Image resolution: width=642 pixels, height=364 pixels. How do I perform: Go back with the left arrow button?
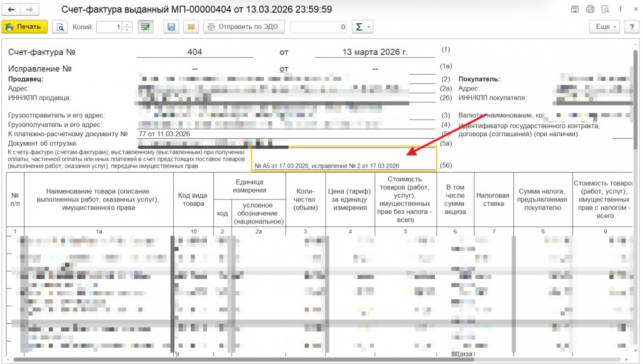click(x=11, y=9)
